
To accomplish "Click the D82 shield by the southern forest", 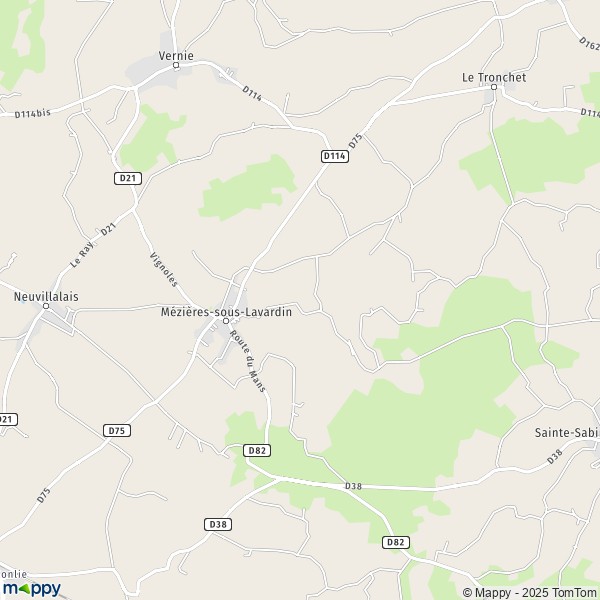I will [x=396, y=542].
